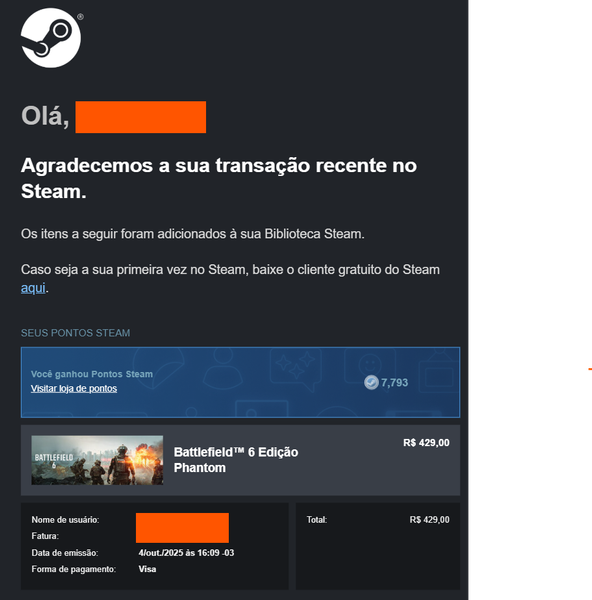This screenshot has height=600, width=592.
Task: Click the 'Fatura:' label
Action: coord(45,536)
